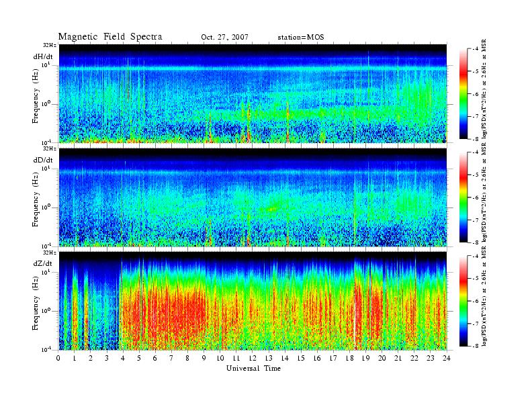Click the dD/dt spectrogram plot area
The image size is (532, 411).
pos(253,197)
